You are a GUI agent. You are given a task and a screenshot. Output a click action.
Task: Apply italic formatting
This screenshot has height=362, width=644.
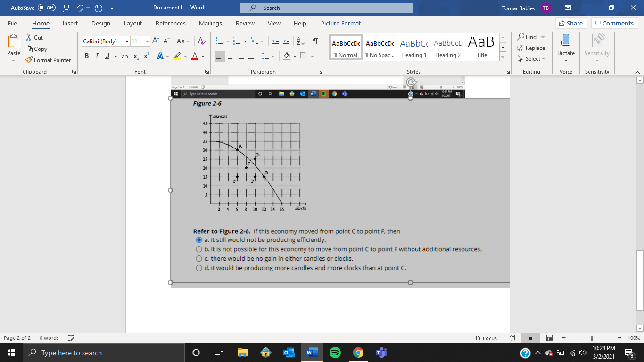coord(97,56)
